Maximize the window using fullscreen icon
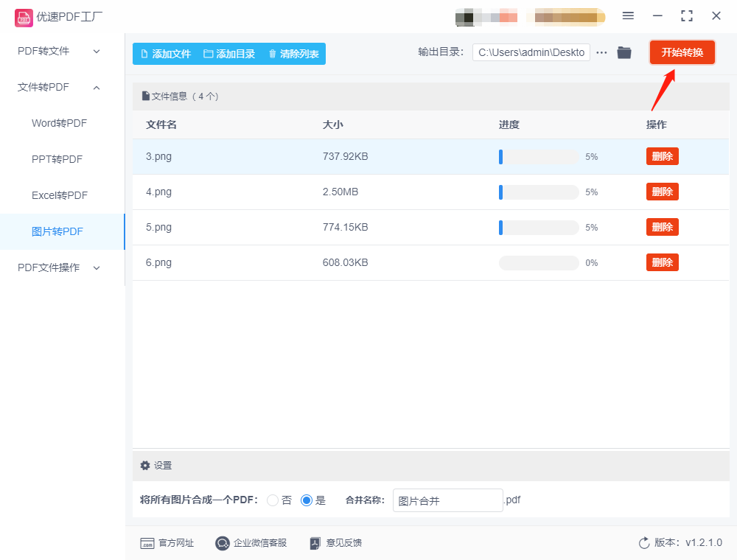 [x=687, y=16]
